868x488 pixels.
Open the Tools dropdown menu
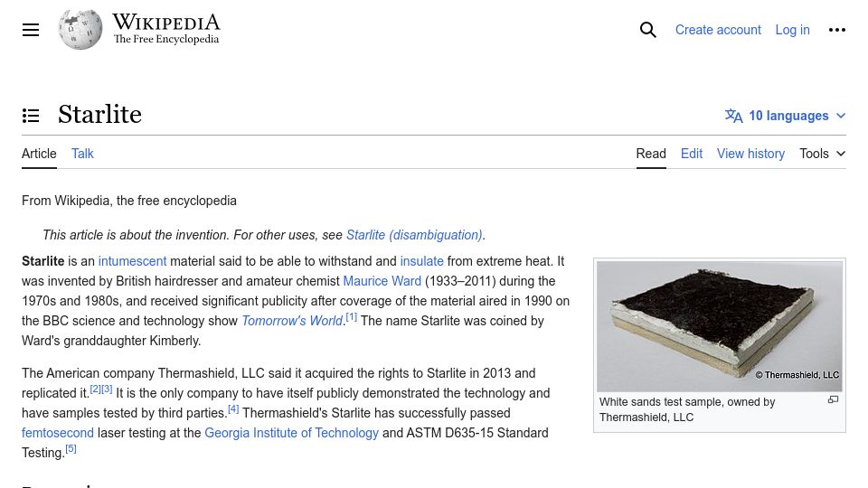(822, 154)
